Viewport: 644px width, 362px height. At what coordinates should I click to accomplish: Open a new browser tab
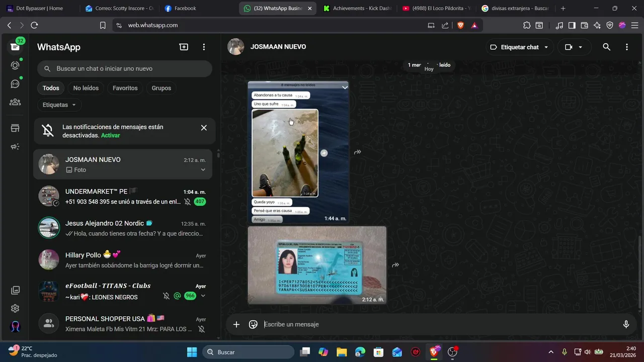coord(563,8)
